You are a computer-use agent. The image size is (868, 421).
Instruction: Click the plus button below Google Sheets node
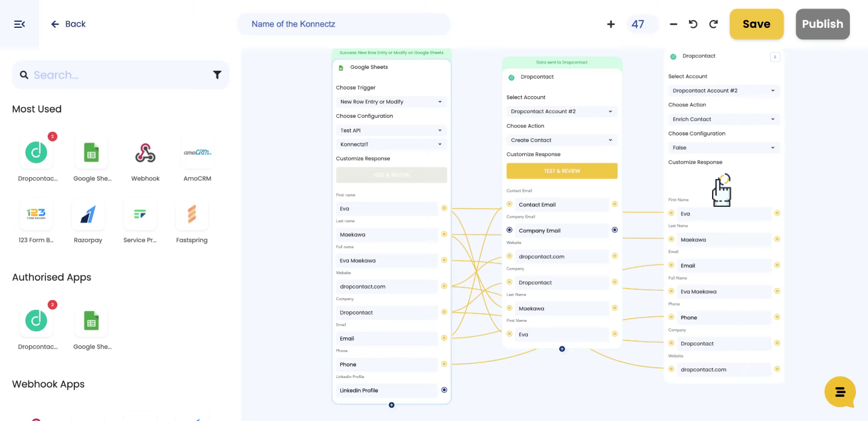[x=392, y=405]
